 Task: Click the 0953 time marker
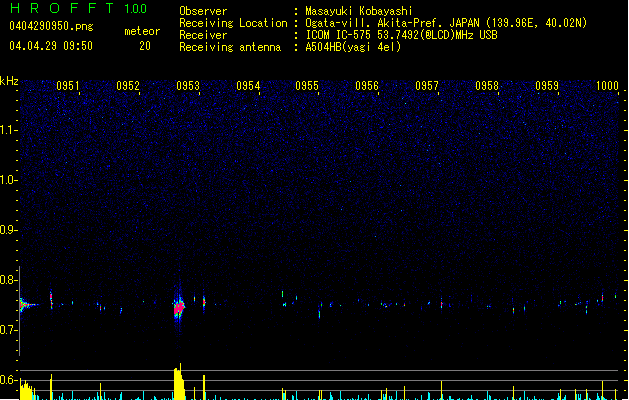coord(188,85)
